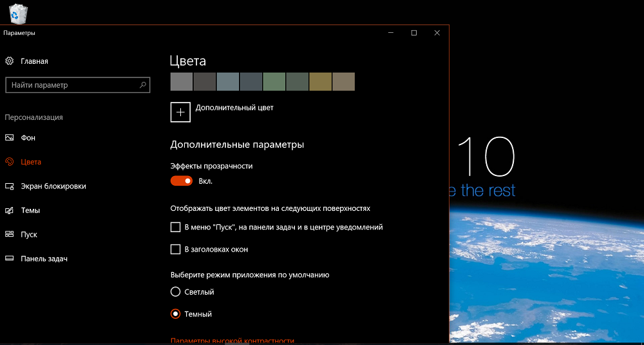Open the Панель задач settings page
Screen dimensions: 644x345
pyautogui.click(x=44, y=259)
